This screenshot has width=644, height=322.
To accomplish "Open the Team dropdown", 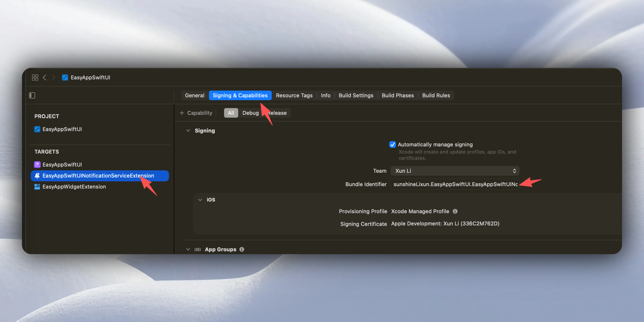I will coord(455,171).
